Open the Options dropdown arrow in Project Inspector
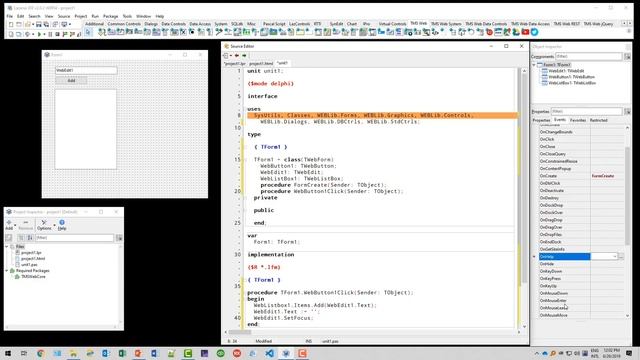 click(x=54, y=225)
